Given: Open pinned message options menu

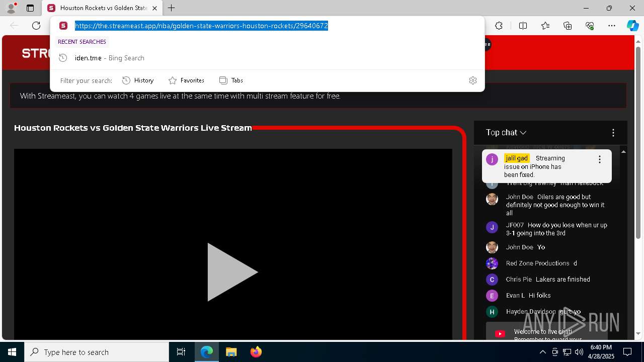Looking at the screenshot, I should 599,159.
